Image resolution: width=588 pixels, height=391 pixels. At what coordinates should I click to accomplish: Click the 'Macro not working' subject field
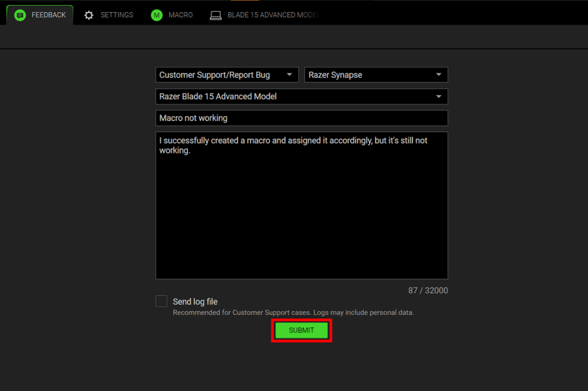click(x=301, y=118)
